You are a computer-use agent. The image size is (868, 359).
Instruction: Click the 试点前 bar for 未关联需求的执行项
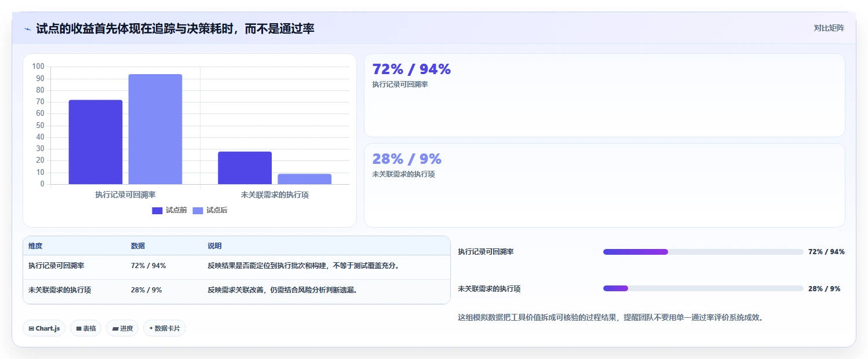click(245, 168)
